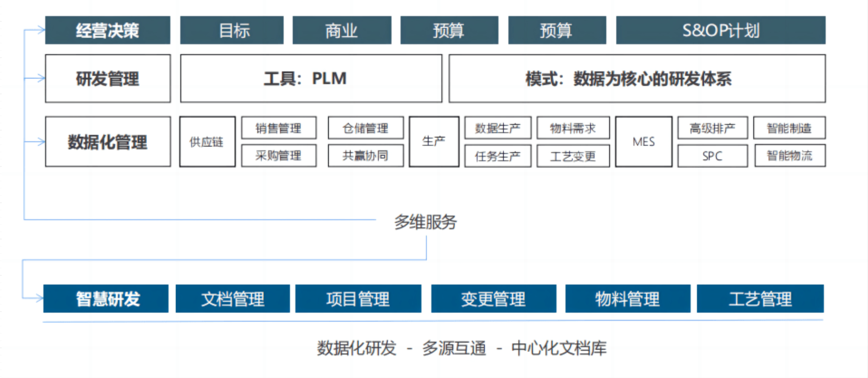868x378 pixels.
Task: Select the 仓储管理 box
Action: (x=365, y=128)
